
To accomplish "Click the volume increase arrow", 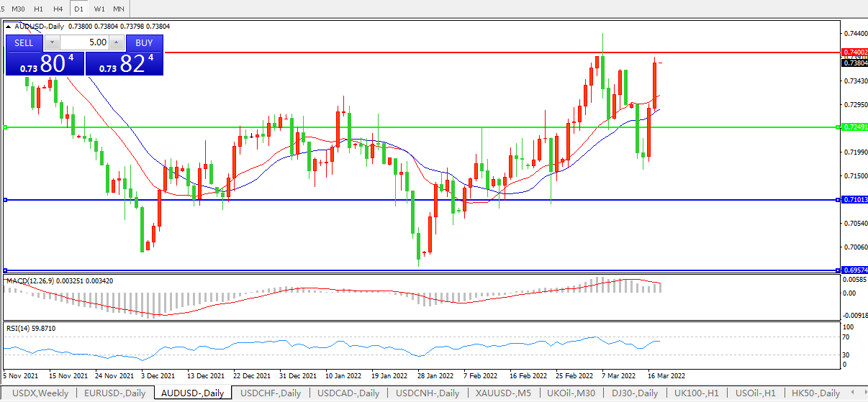I will [x=117, y=42].
